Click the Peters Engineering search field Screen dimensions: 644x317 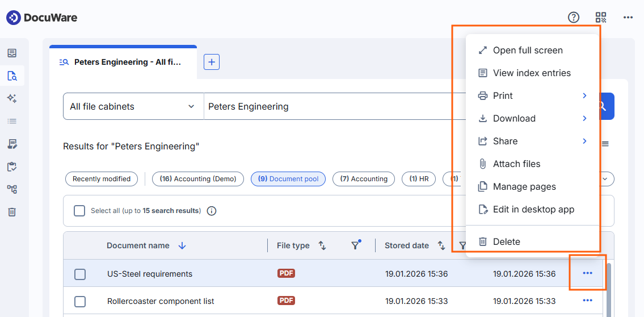335,106
